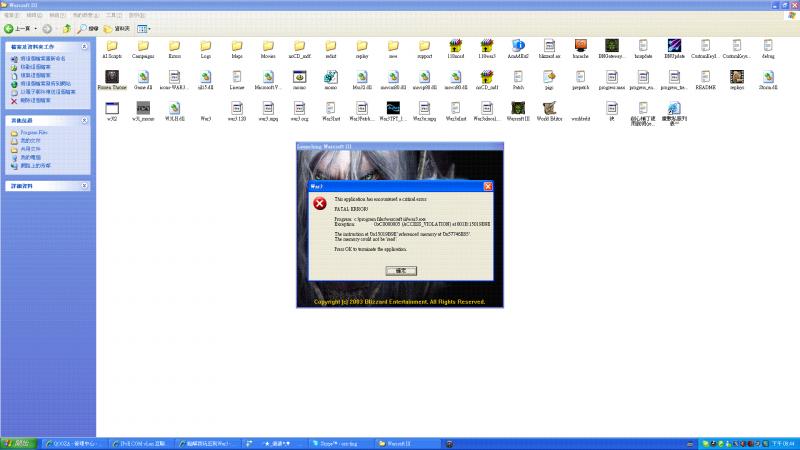Click the greyed Forward arrow button
Viewport: 800px width, 450px height.
tap(47, 29)
